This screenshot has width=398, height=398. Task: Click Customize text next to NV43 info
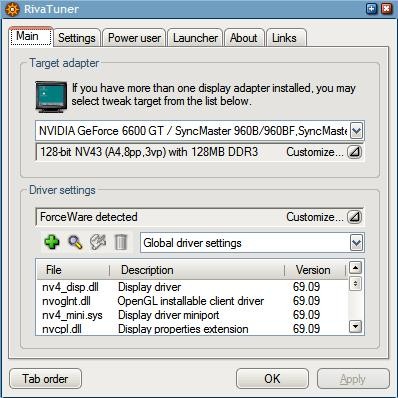click(315, 152)
